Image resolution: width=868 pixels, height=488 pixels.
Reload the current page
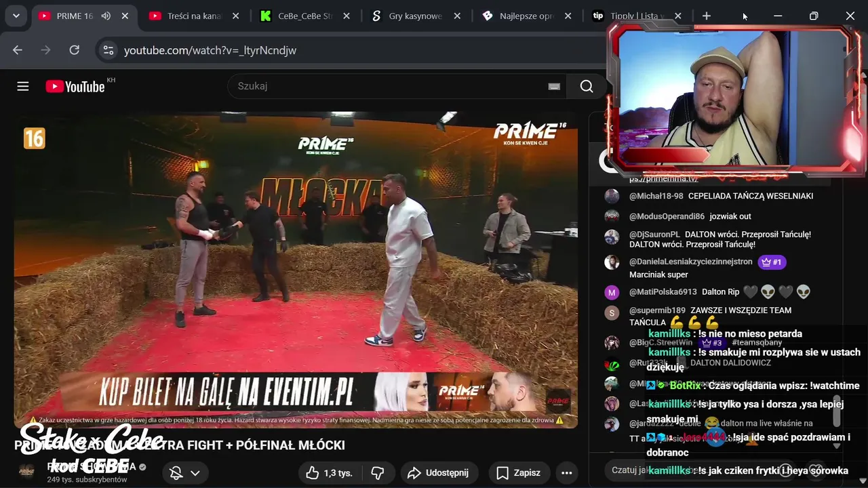tap(75, 50)
